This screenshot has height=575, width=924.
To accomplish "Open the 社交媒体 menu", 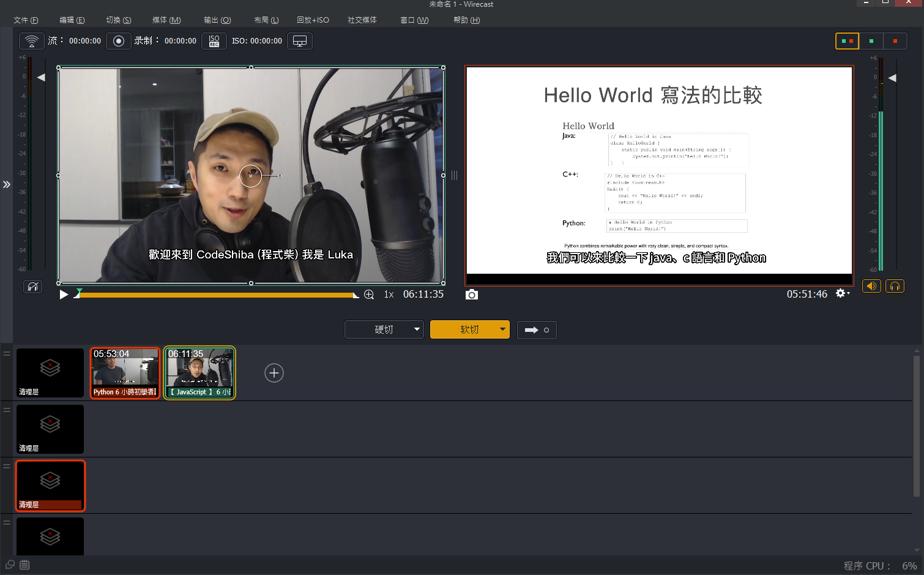I will (362, 20).
